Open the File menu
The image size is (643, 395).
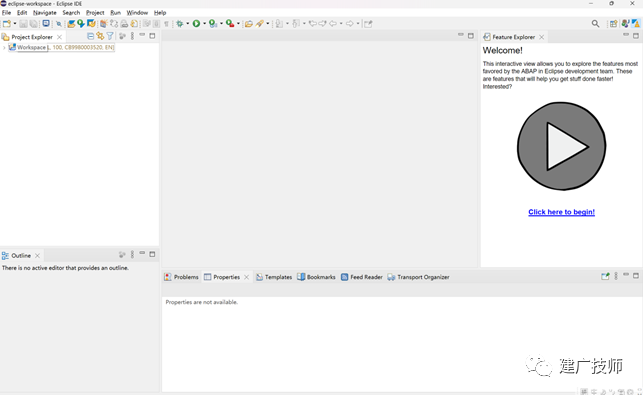click(7, 13)
